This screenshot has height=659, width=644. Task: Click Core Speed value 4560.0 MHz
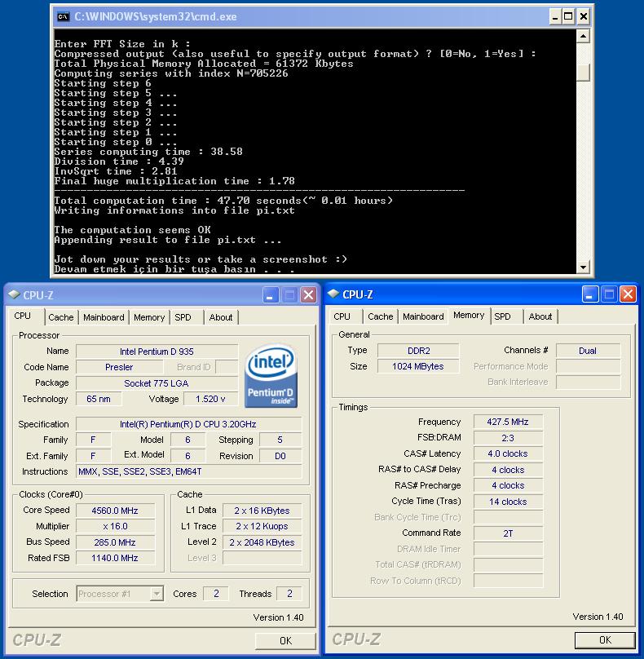(x=115, y=511)
